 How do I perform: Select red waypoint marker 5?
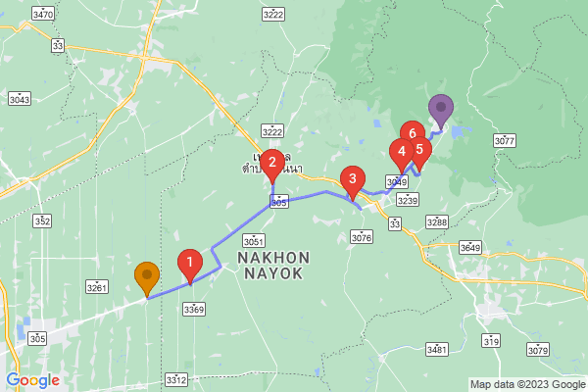point(420,154)
